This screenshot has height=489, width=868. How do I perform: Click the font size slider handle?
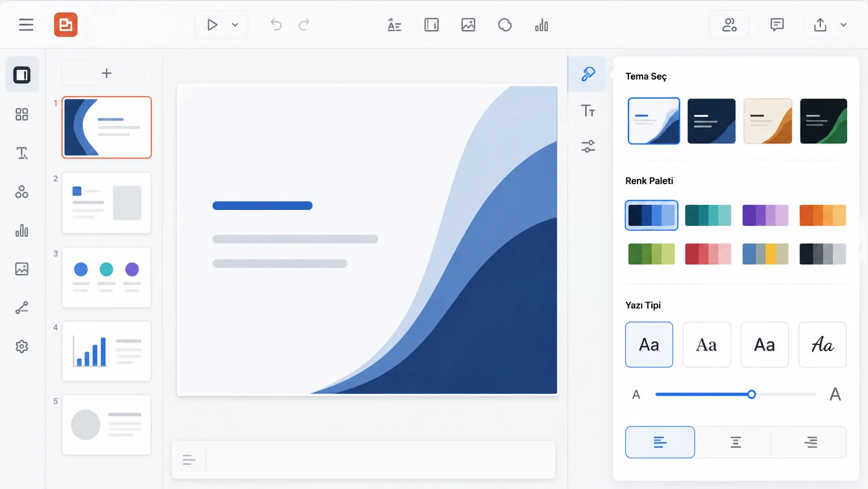pos(751,394)
